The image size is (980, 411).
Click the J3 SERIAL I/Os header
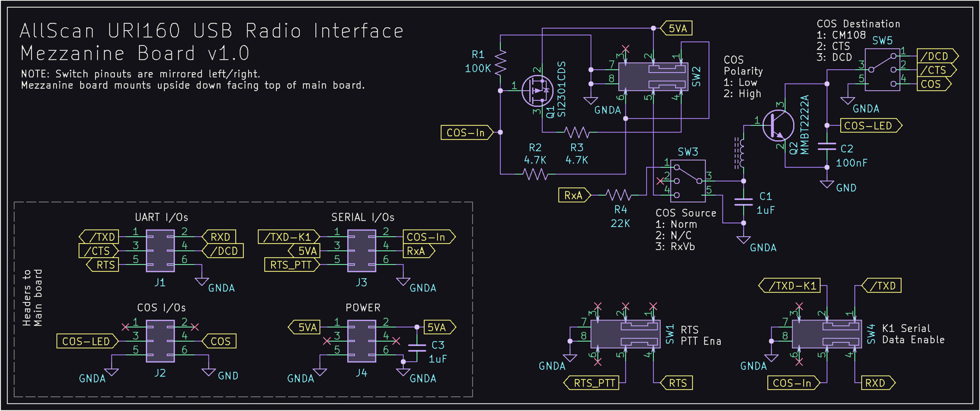tap(362, 251)
